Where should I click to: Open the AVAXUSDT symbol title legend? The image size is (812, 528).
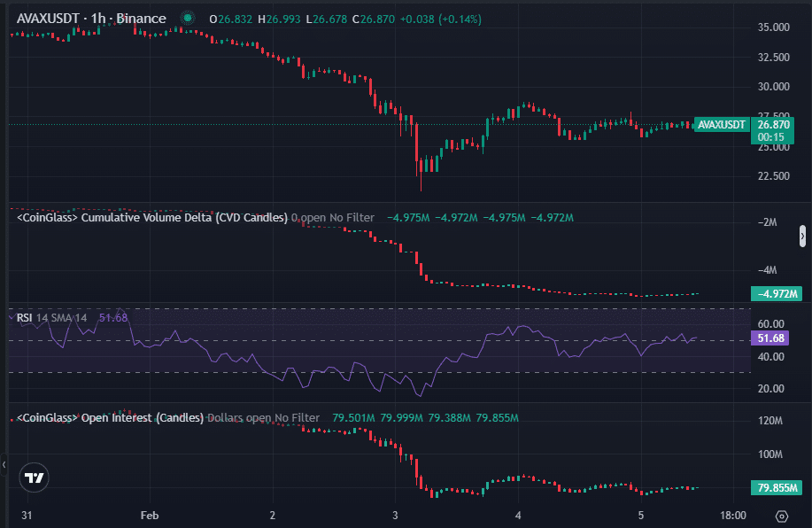click(90, 18)
